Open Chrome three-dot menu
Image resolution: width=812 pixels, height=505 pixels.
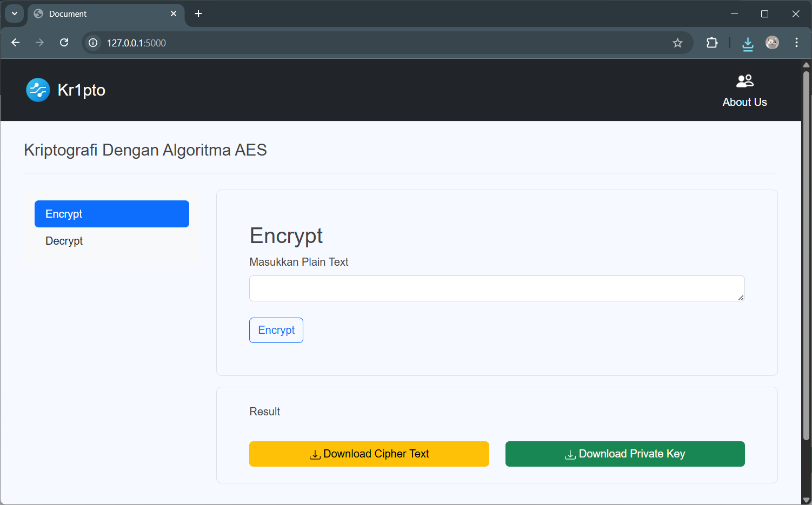click(796, 43)
